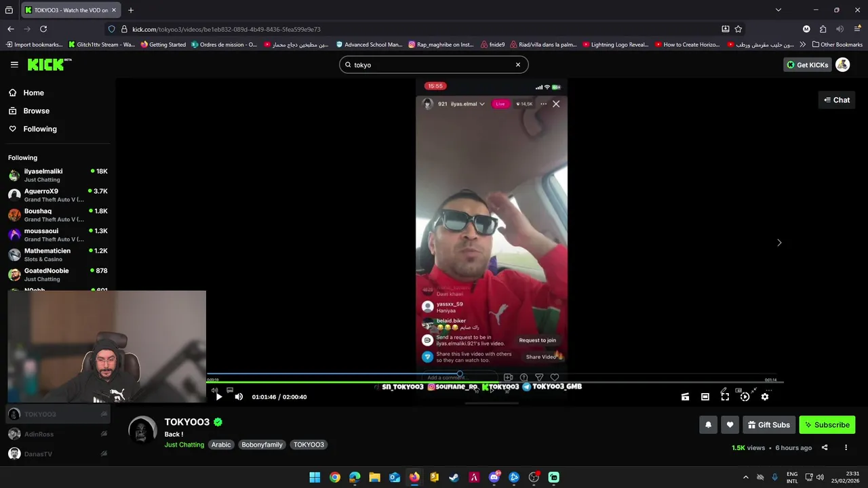
Task: Open ilyaselmaliki channel from Following list
Action: pyautogui.click(x=58, y=175)
